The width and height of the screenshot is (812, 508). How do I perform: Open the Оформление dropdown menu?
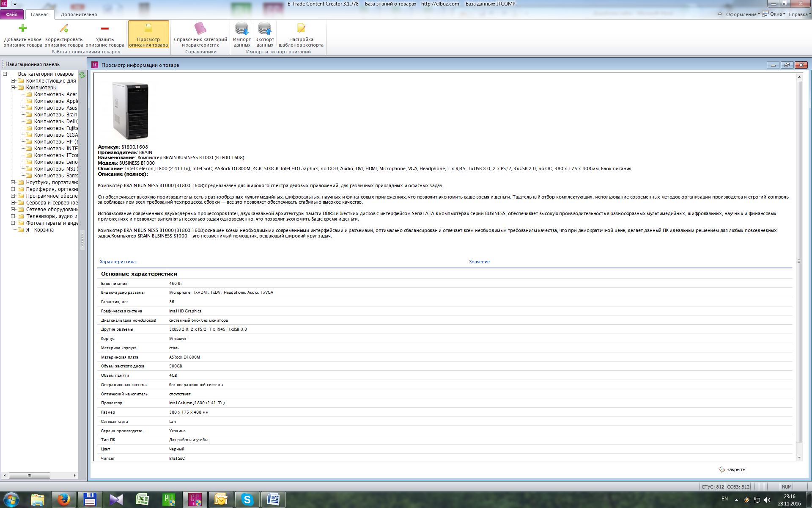743,14
